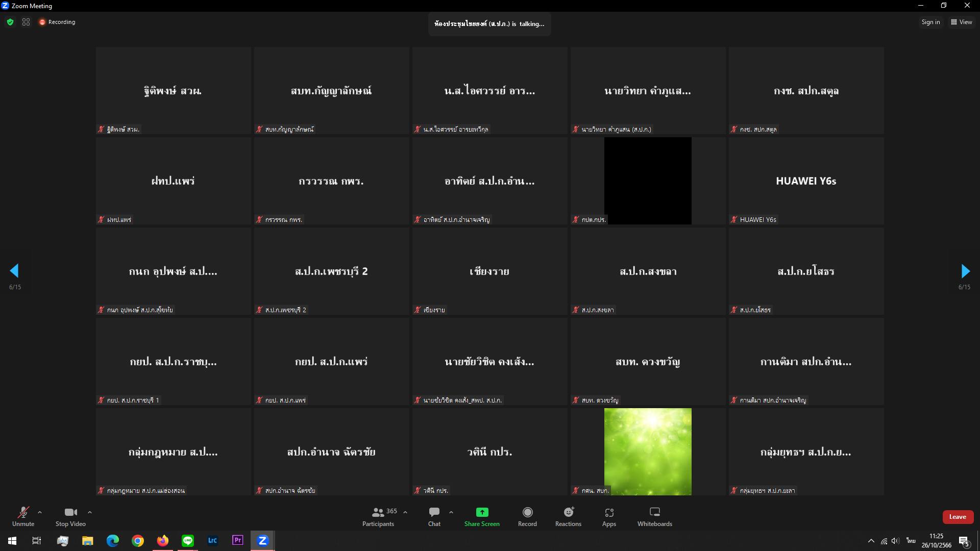The image size is (980, 551).
Task: Select the green background participant tile
Action: click(648, 452)
